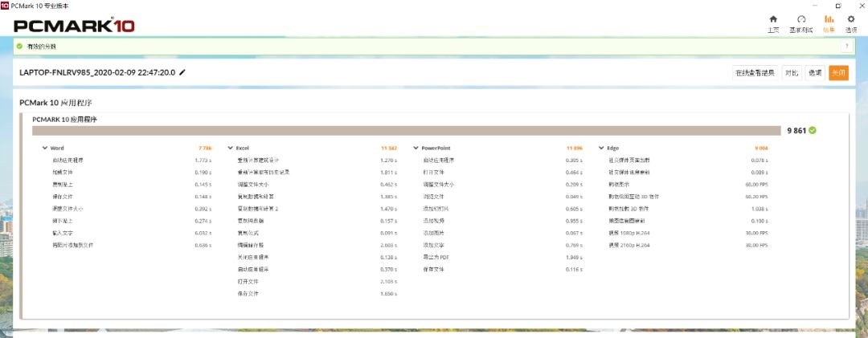
Task: Select the Edge 视频 2160p H.264 row
Action: click(x=688, y=246)
